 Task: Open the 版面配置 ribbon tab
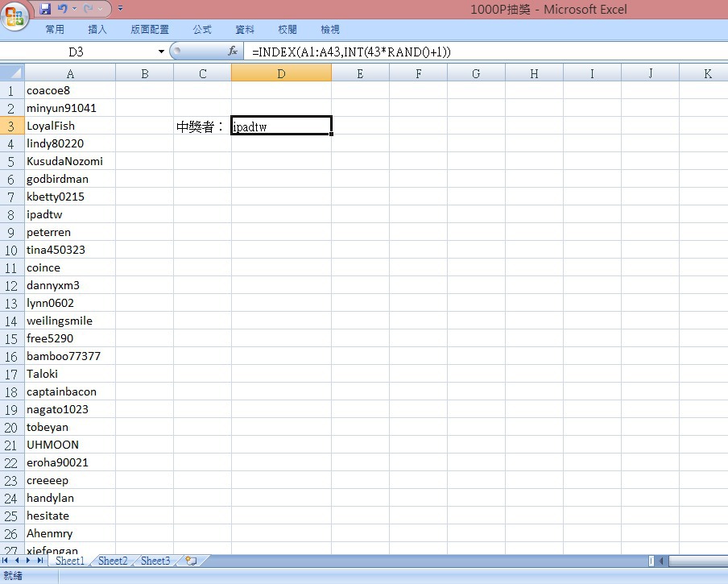click(150, 30)
